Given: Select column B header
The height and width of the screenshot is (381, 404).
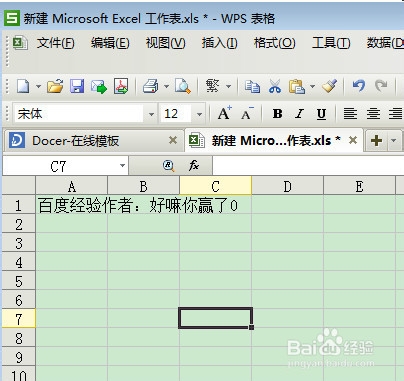Looking at the screenshot, I should [143, 186].
